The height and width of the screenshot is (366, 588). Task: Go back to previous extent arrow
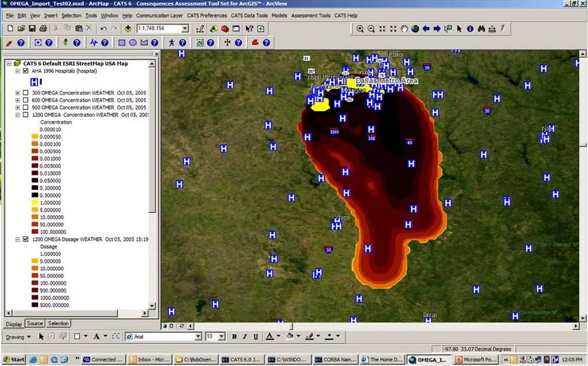(x=426, y=29)
